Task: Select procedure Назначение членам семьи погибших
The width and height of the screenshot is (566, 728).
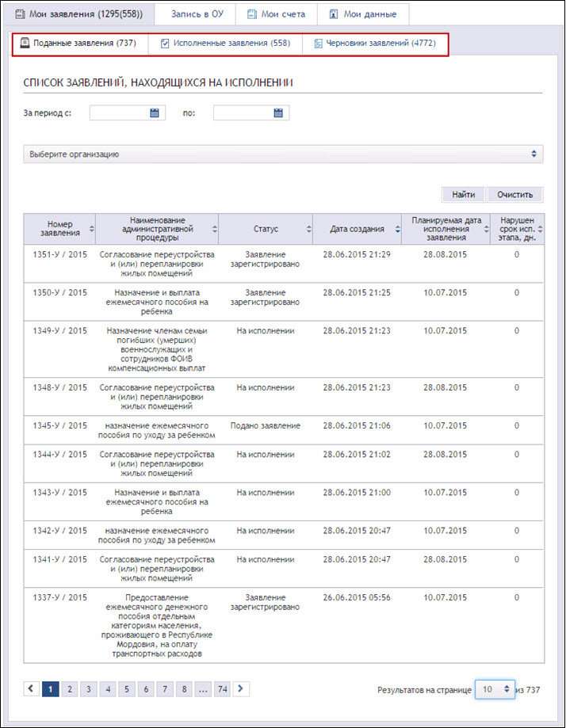Action: 157,349
